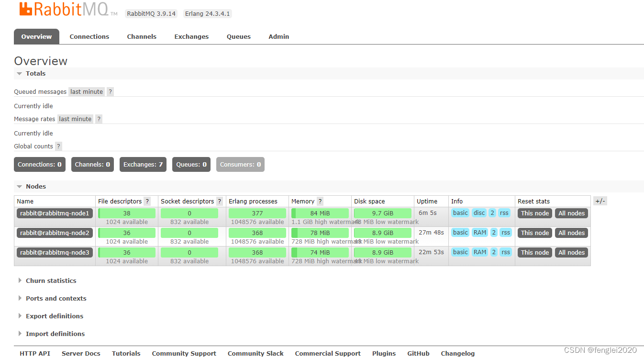This screenshot has width=644, height=359.
Task: Open node rabbit@rabbitmq-node3 details
Action: pyautogui.click(x=55, y=253)
